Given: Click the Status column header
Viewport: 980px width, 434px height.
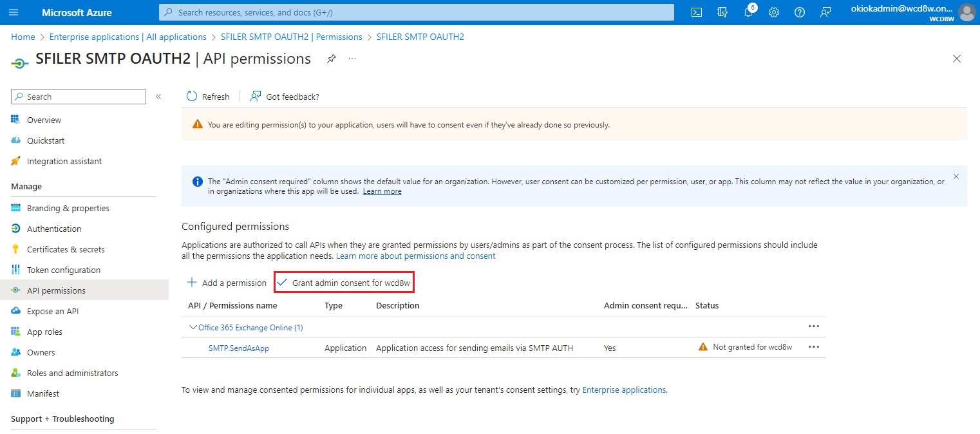Looking at the screenshot, I should tap(707, 305).
